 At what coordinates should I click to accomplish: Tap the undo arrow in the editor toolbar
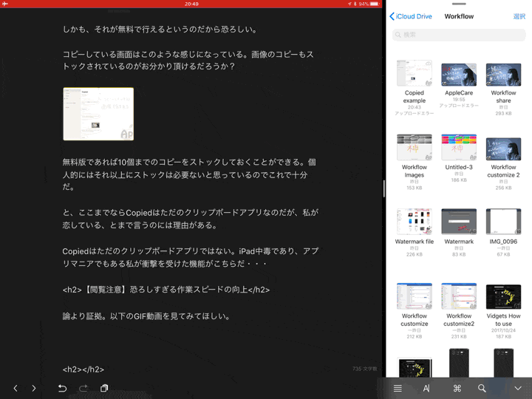click(x=62, y=388)
